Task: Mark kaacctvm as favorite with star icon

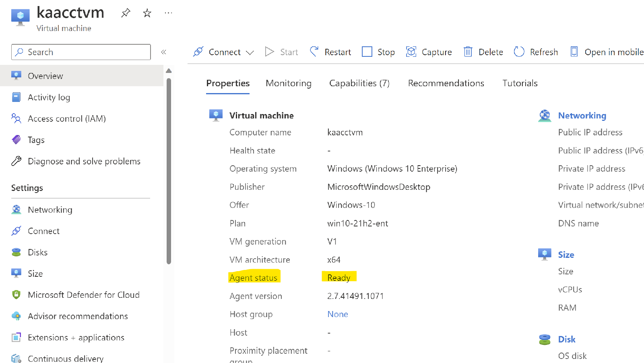Action: pos(147,13)
